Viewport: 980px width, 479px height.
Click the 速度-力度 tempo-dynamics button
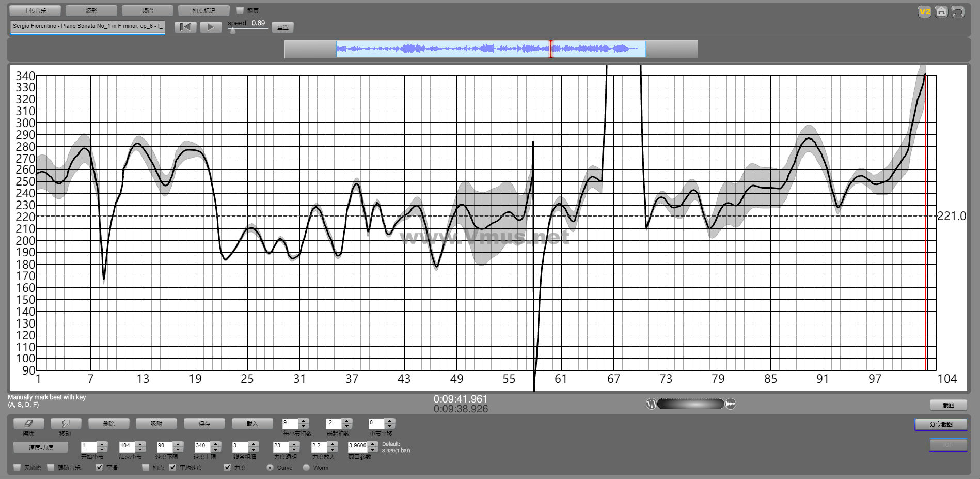click(41, 447)
